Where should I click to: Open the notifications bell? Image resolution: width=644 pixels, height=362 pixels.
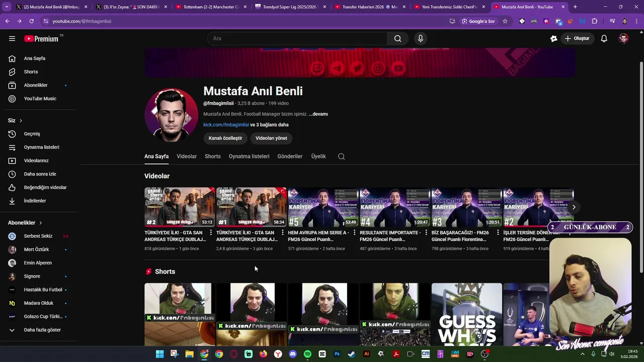coord(604,39)
